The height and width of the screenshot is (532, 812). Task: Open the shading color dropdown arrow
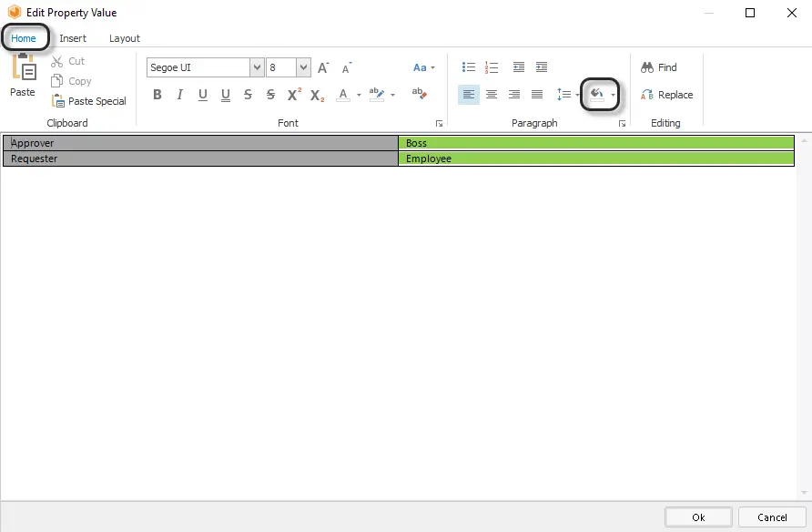(613, 95)
